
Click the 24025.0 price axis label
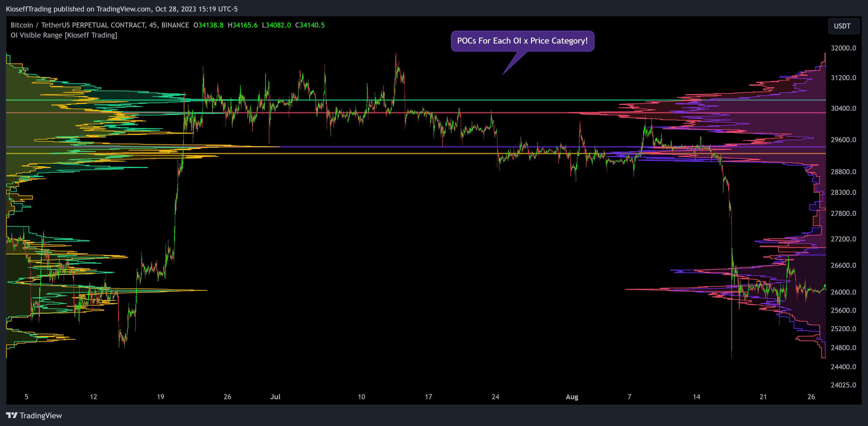[x=843, y=385]
